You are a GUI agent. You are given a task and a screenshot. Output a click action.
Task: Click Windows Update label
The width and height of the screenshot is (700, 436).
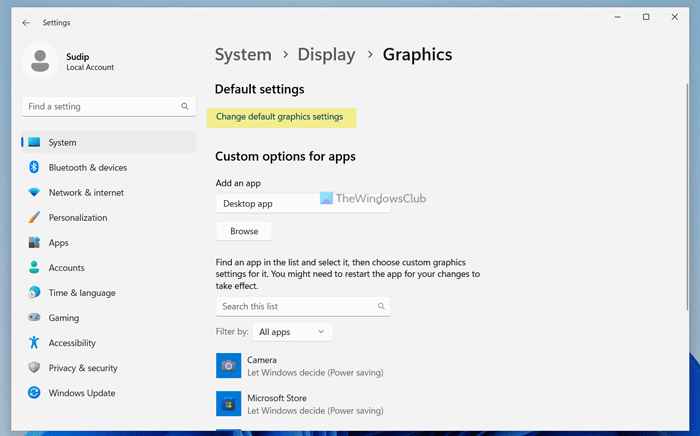[82, 393]
